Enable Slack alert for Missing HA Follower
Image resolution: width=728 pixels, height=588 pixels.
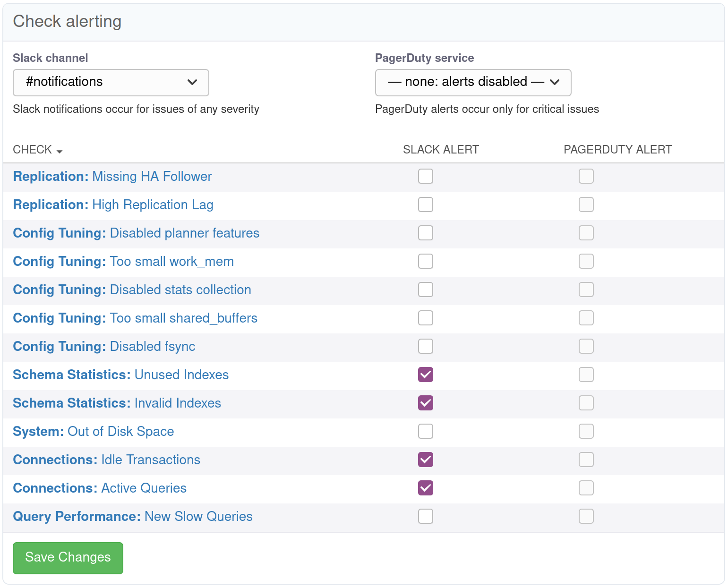click(x=426, y=176)
